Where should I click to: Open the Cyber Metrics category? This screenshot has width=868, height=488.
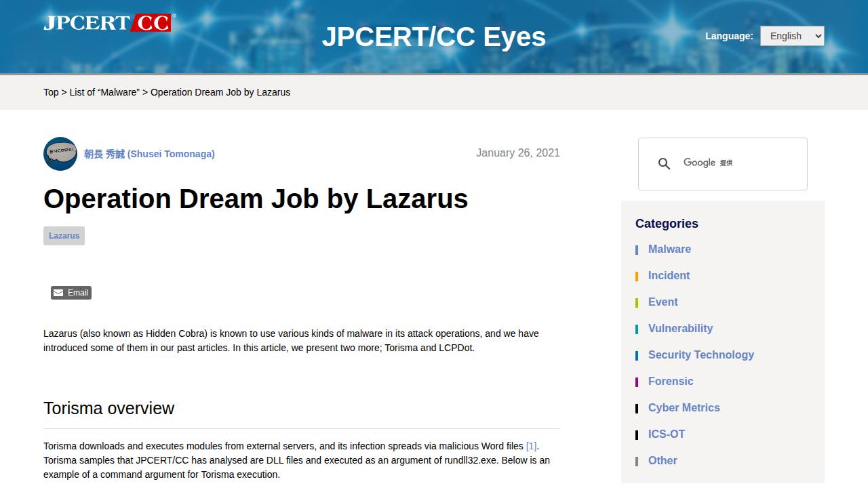pos(684,408)
